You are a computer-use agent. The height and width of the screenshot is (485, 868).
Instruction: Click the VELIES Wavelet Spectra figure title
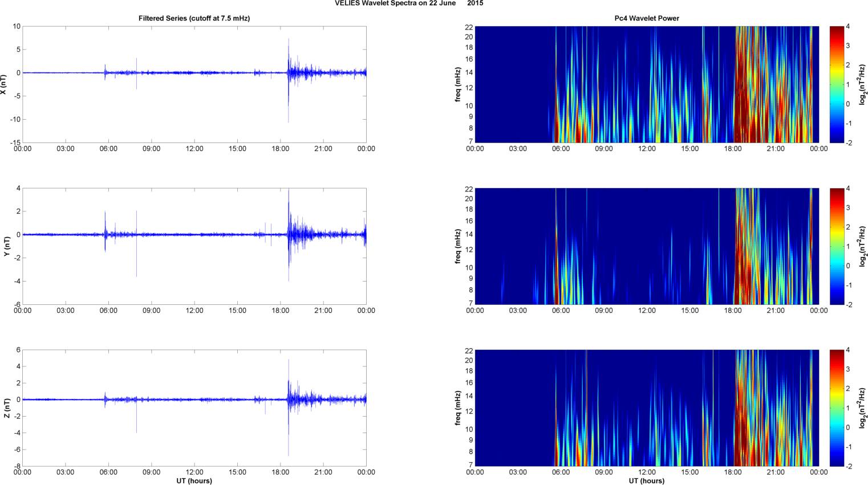(x=408, y=3)
